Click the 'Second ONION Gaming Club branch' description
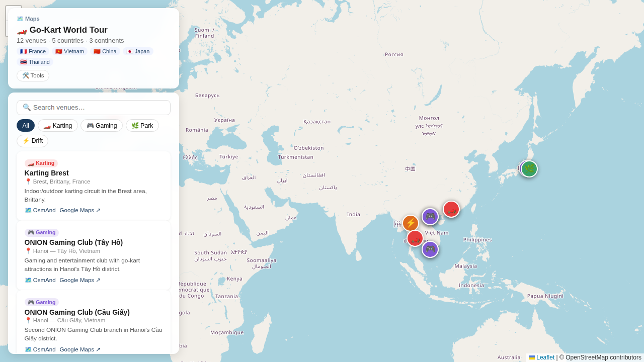Screen dimensions: 644x362 [x=93, y=334]
